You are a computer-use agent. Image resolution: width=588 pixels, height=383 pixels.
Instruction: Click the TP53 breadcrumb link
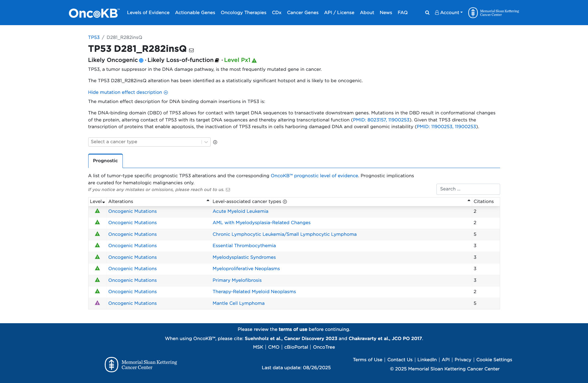point(94,37)
